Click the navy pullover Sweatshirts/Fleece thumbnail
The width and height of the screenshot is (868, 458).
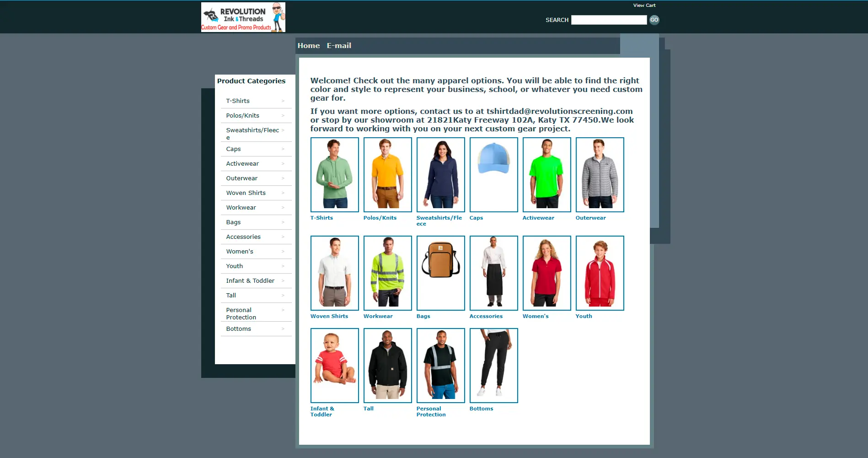[441, 175]
